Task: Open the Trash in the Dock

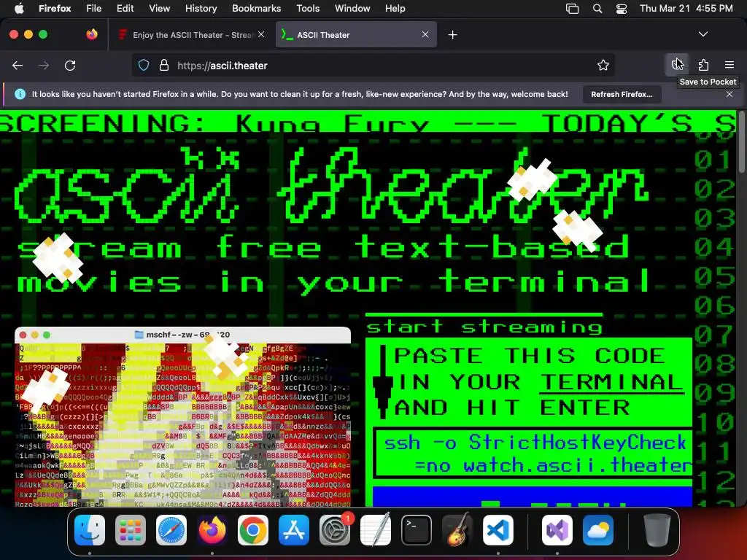Action: 657,530
